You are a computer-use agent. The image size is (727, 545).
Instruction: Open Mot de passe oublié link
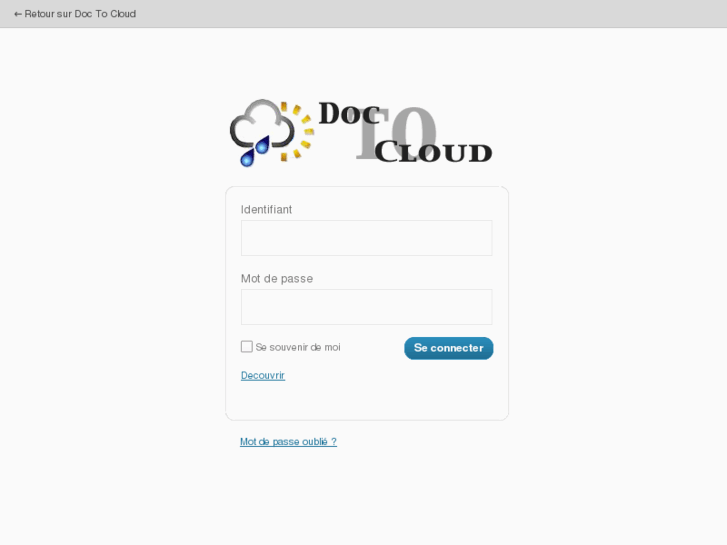click(x=288, y=442)
